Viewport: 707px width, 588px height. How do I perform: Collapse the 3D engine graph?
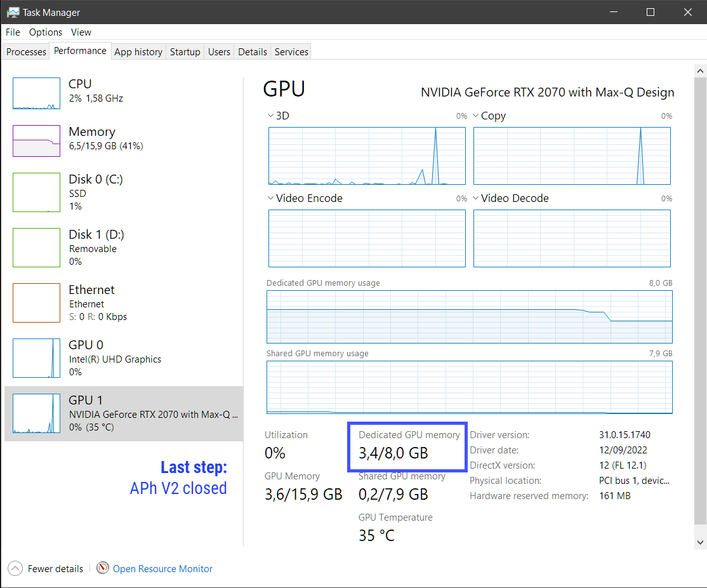click(x=270, y=116)
